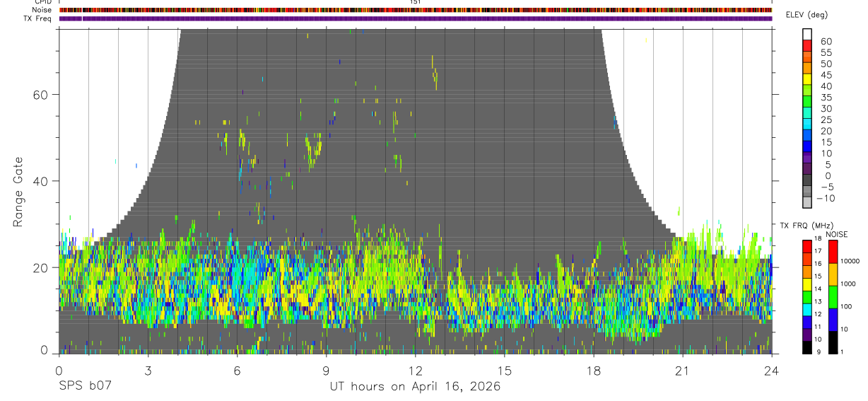Image resolution: width=868 pixels, height=401 pixels.
Task: Click the "Noise" row label at top left
Action: [43, 10]
